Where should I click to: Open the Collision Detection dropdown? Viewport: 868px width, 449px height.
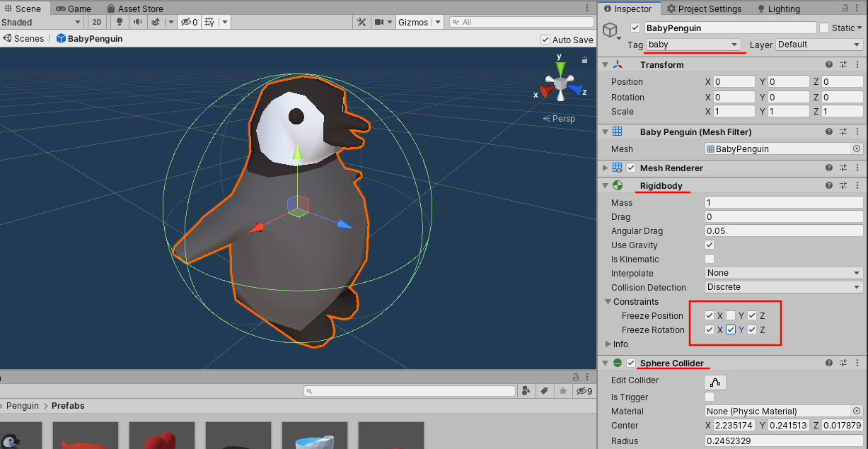784,287
